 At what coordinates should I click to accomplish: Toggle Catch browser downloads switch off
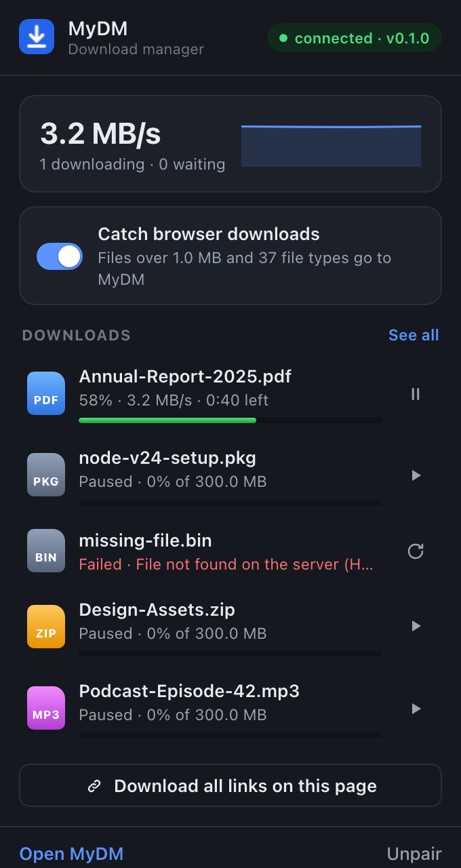pos(60,256)
